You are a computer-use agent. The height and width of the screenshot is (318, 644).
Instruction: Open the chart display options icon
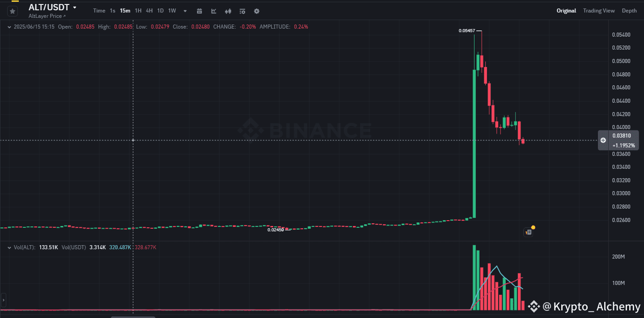coord(242,11)
